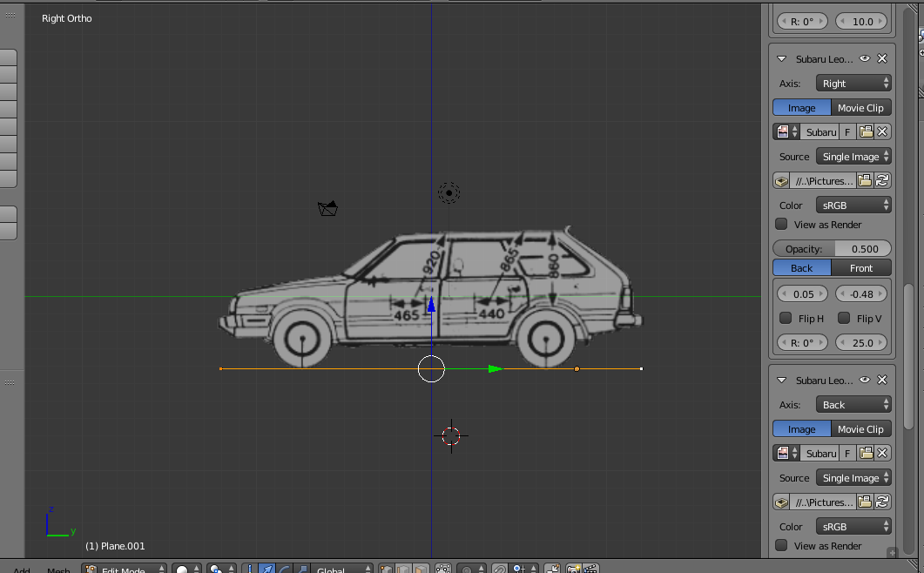Click the size field showing 10.0
Viewport: 924px width, 573px height.
coord(861,21)
